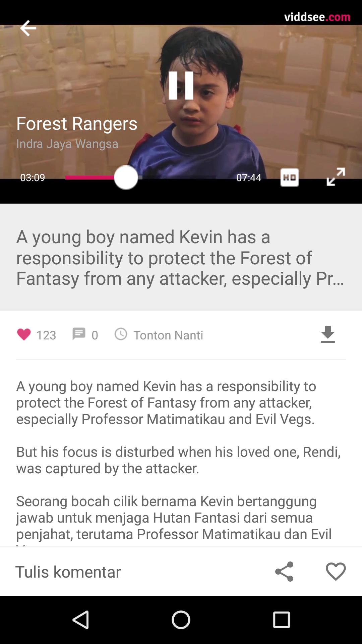Pause the video playback
This screenshot has width=362, height=644.
181,85
